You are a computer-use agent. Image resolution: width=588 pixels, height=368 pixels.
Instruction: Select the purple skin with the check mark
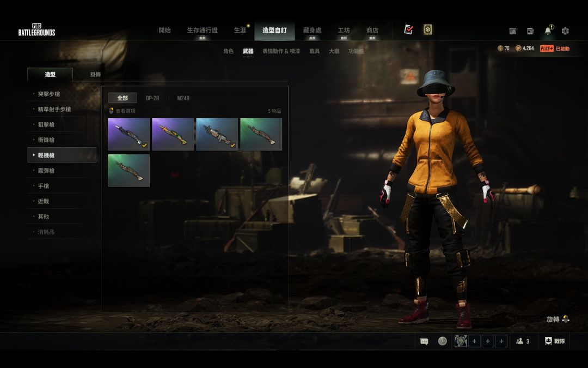[128, 134]
